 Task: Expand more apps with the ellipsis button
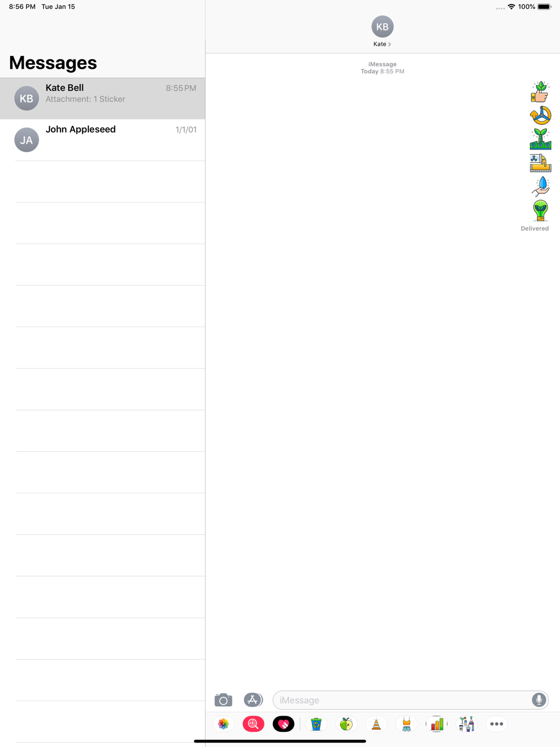point(497,724)
